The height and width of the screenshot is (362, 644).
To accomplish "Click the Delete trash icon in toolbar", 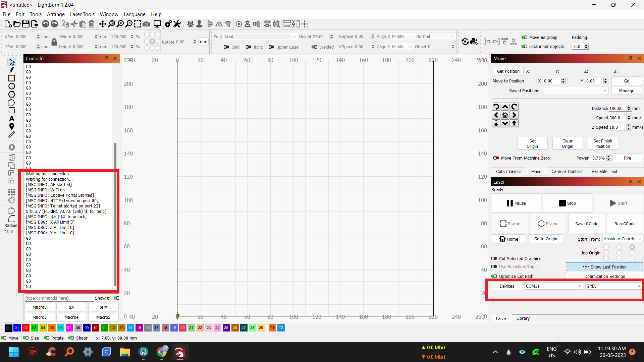I will tap(92, 24).
